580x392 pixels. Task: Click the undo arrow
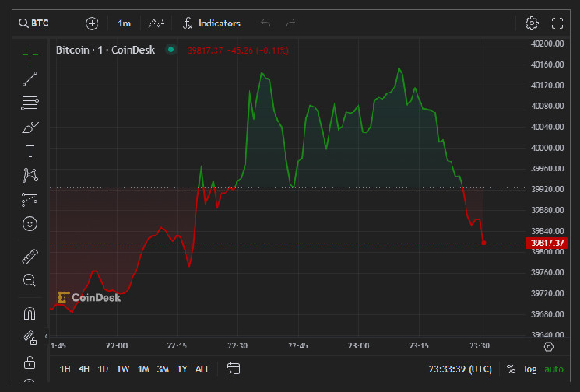click(265, 23)
